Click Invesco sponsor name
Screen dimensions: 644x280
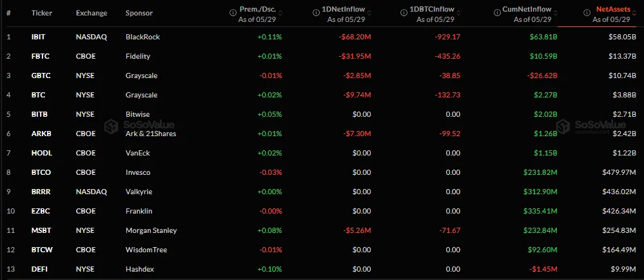coord(138,172)
